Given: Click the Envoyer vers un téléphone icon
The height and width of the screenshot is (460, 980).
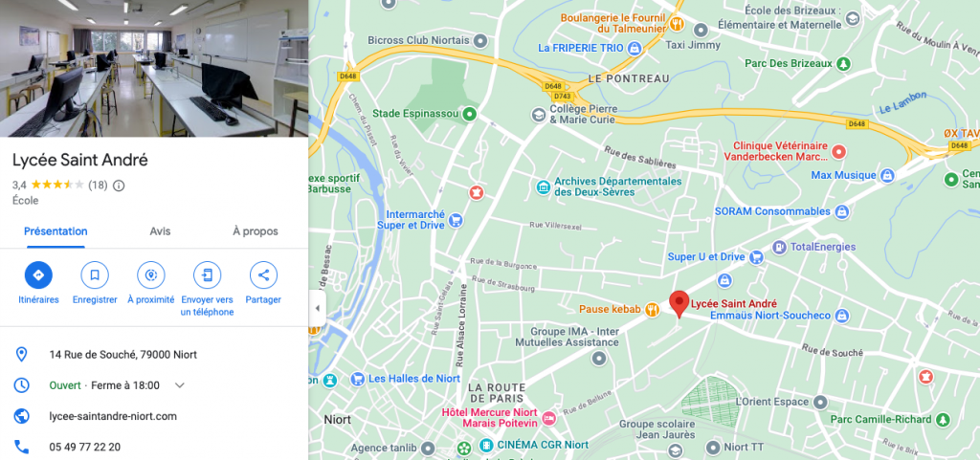Looking at the screenshot, I should [x=207, y=274].
